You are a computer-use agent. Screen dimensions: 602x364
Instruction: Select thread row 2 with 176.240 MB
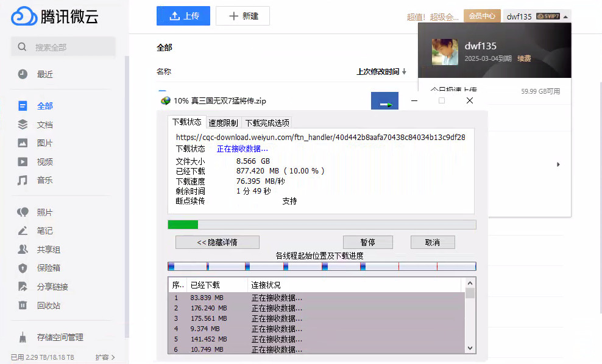pos(316,308)
